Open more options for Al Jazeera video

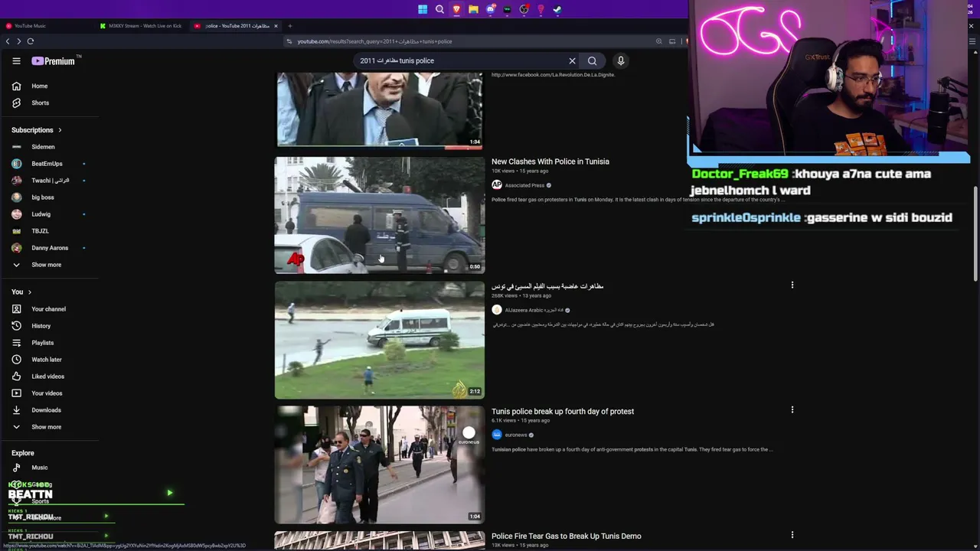(792, 285)
